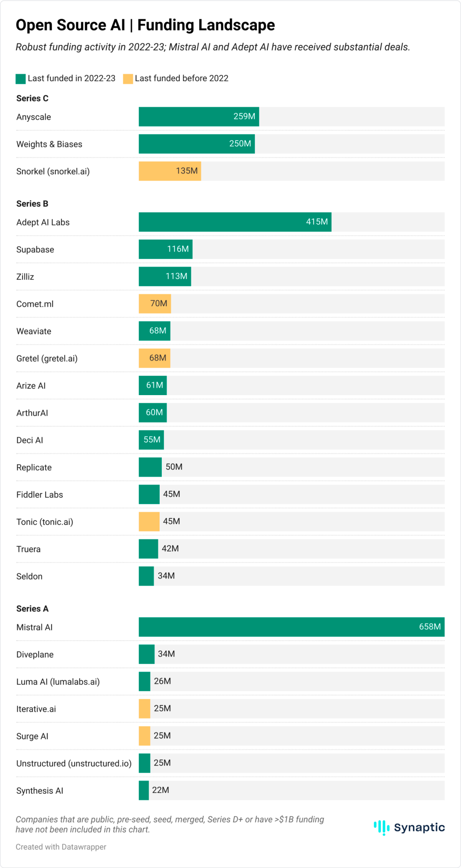Viewport: 461px width, 868px height.
Task: Click the Gretel 68M yellow bar
Action: tap(155, 358)
